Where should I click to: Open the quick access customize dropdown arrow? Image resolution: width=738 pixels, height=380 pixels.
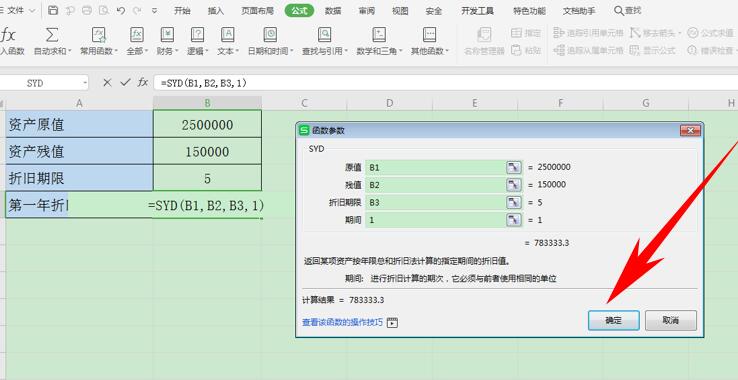[x=154, y=10]
